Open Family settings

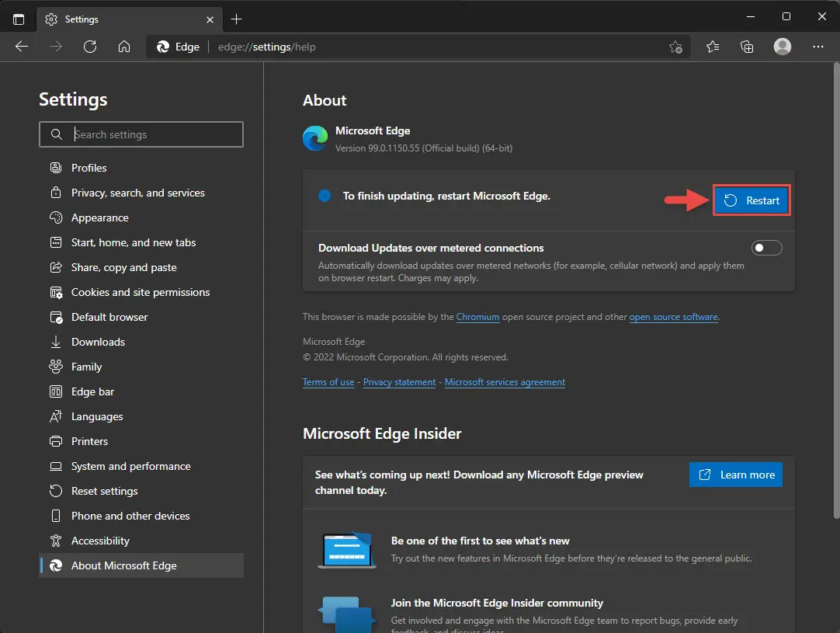point(141,367)
